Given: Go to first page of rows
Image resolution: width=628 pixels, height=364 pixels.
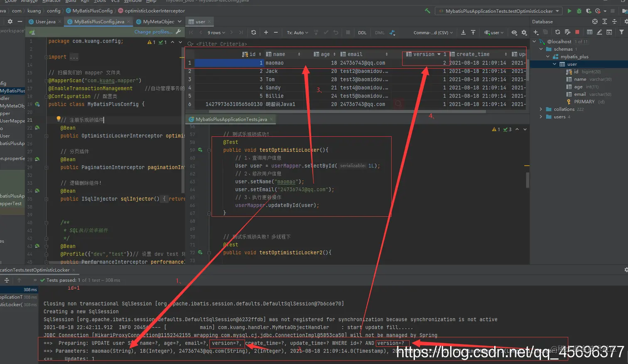Looking at the screenshot, I should [x=191, y=32].
